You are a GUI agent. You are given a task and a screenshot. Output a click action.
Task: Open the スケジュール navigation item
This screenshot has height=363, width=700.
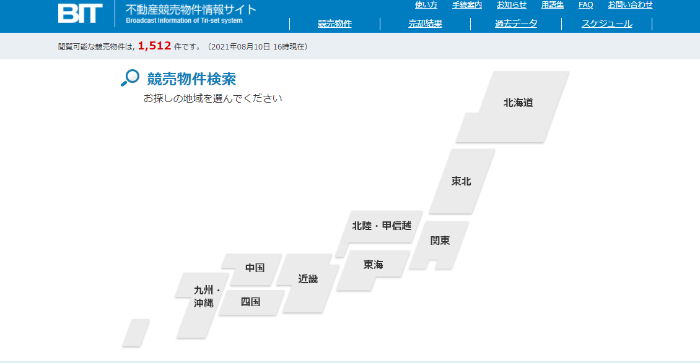tap(607, 24)
